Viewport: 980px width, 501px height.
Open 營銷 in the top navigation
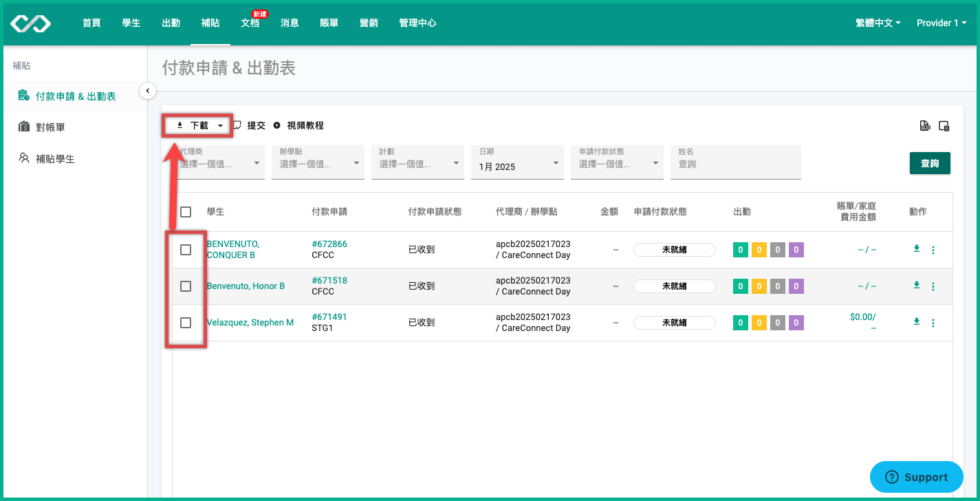369,23
